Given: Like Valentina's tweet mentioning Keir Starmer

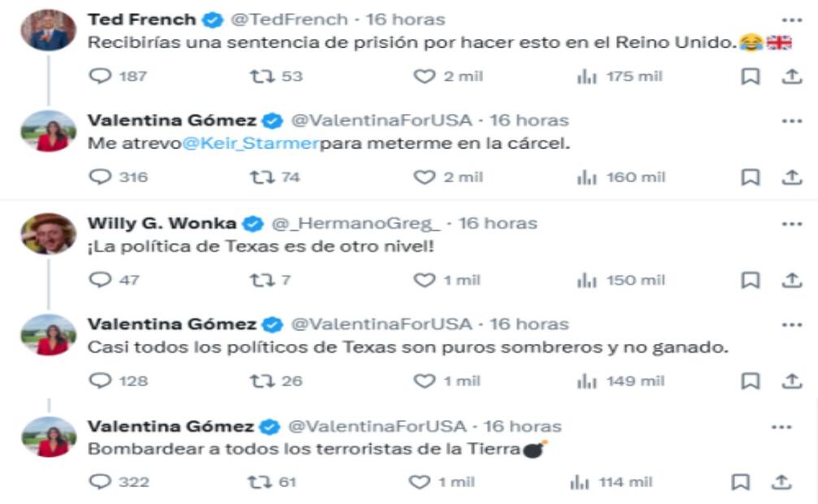Looking at the screenshot, I should (424, 177).
